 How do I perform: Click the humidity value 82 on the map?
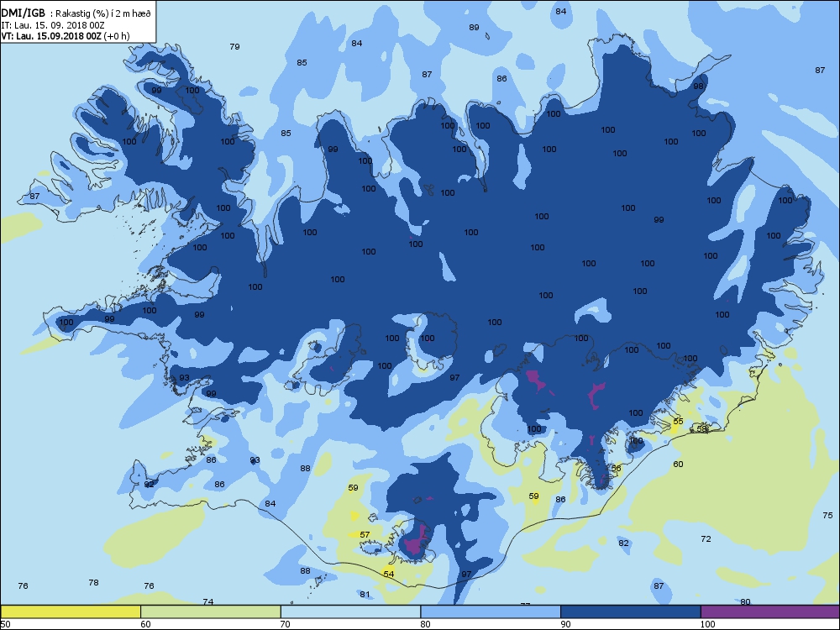point(623,543)
